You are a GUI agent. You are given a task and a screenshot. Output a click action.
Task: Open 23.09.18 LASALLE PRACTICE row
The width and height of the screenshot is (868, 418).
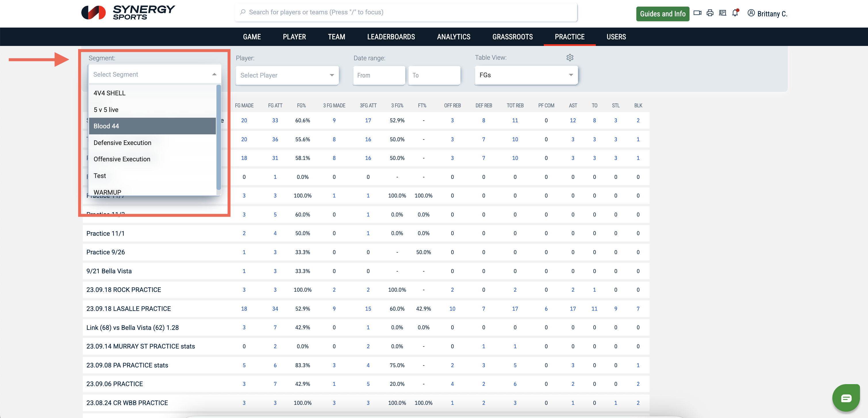point(128,309)
